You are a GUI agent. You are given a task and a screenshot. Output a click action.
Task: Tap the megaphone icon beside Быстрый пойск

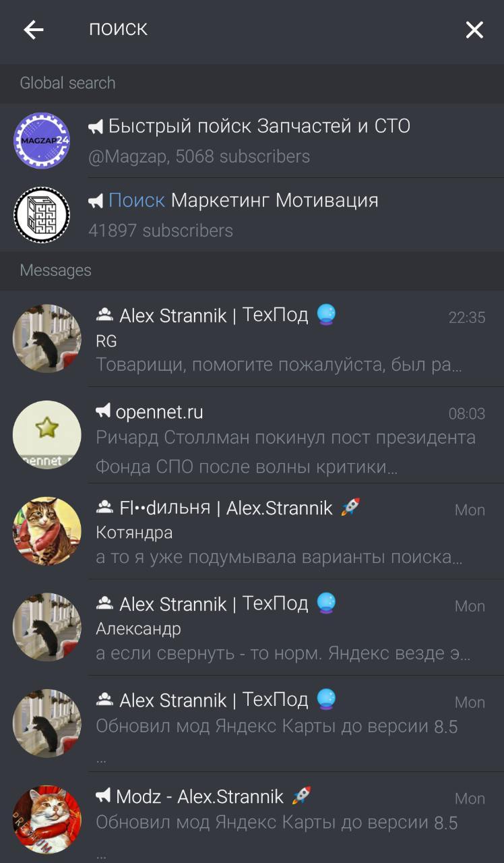click(x=96, y=126)
